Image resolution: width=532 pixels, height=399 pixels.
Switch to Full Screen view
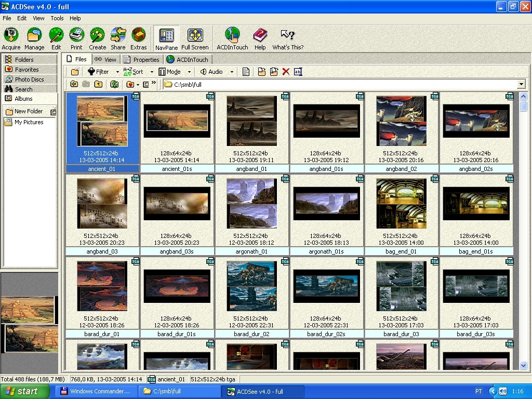(x=195, y=39)
